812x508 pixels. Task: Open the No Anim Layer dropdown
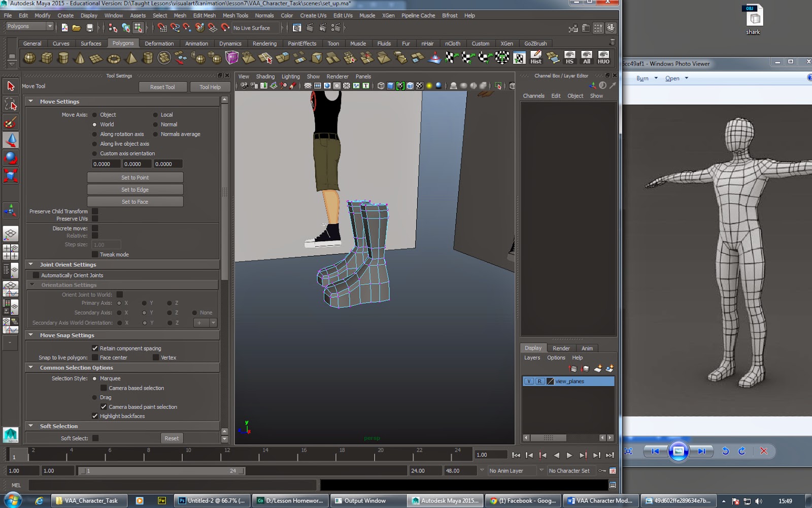coord(512,471)
